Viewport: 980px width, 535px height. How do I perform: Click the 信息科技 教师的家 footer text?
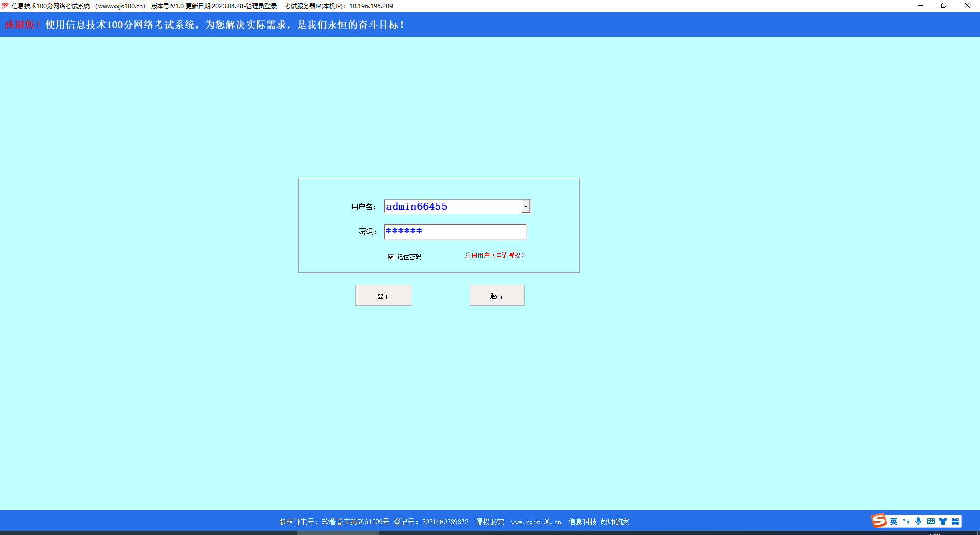click(x=599, y=522)
